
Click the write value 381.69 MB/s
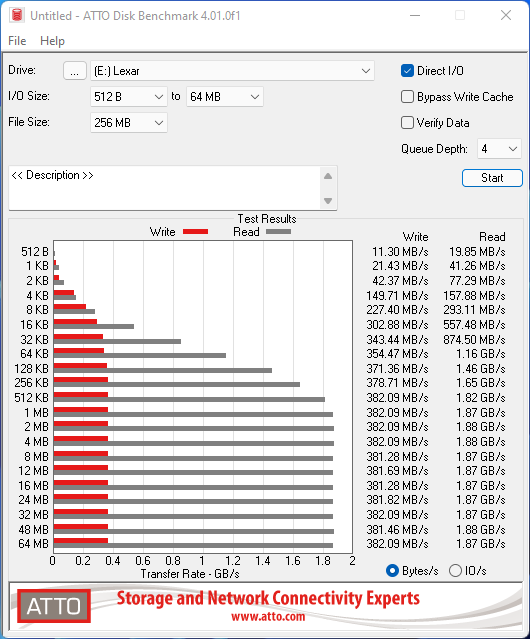tap(397, 471)
